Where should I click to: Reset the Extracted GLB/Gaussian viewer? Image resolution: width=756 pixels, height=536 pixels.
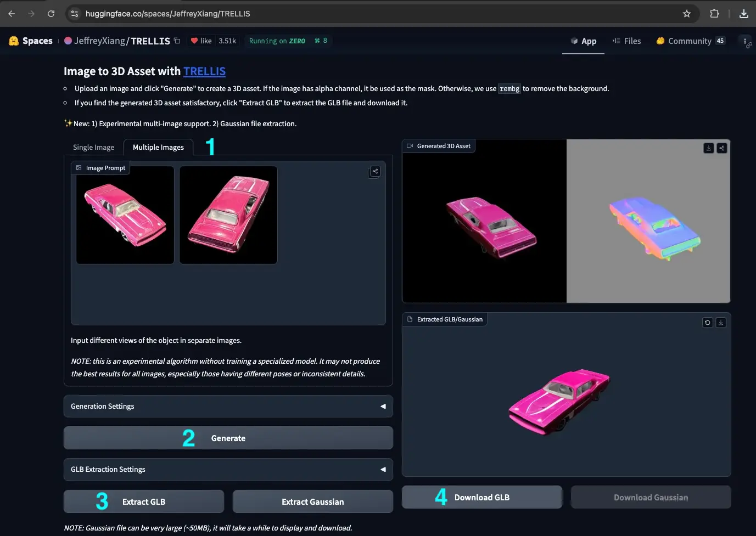pos(707,323)
